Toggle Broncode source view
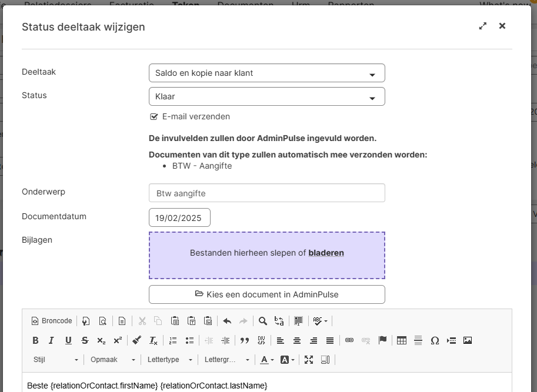 click(x=52, y=321)
